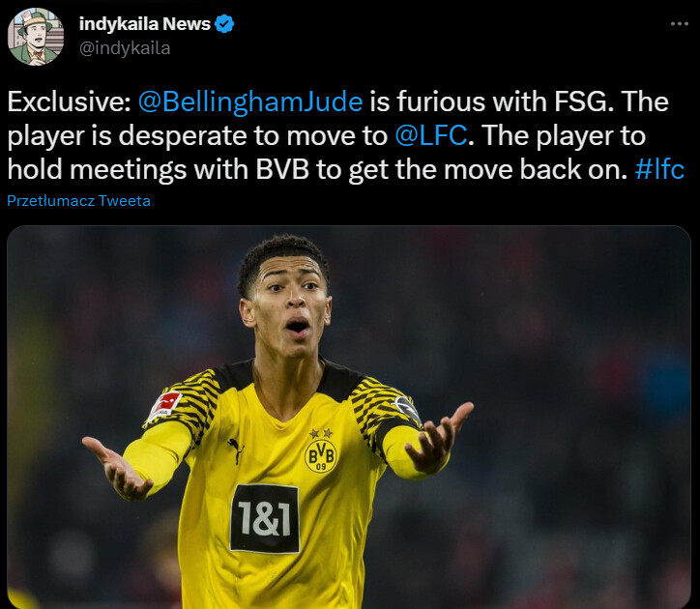Click the Puma logo on the shirt

(x=236, y=450)
